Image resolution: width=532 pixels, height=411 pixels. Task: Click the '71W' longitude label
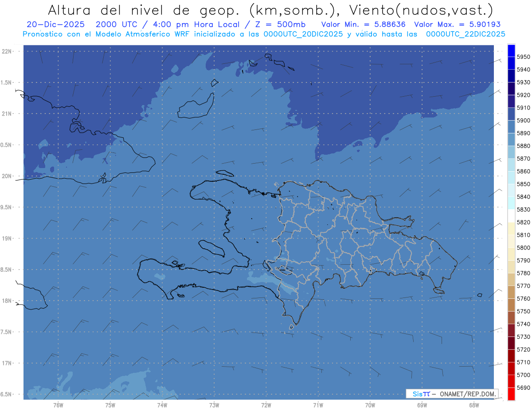pyautogui.click(x=318, y=405)
